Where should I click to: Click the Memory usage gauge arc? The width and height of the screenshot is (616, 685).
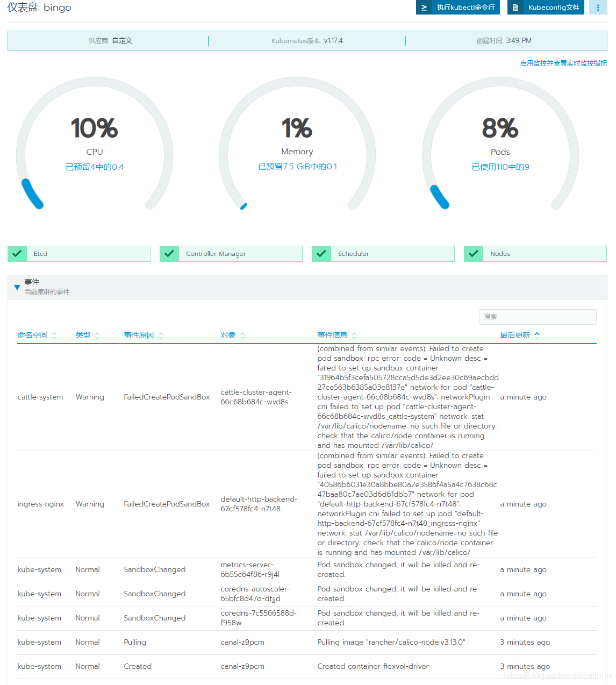point(297,144)
